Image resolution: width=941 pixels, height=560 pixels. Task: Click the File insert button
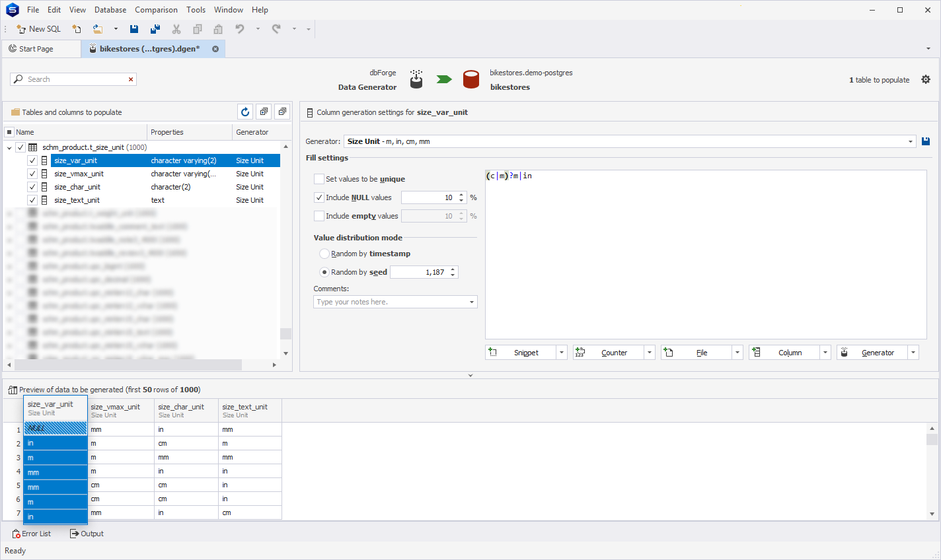(696, 353)
